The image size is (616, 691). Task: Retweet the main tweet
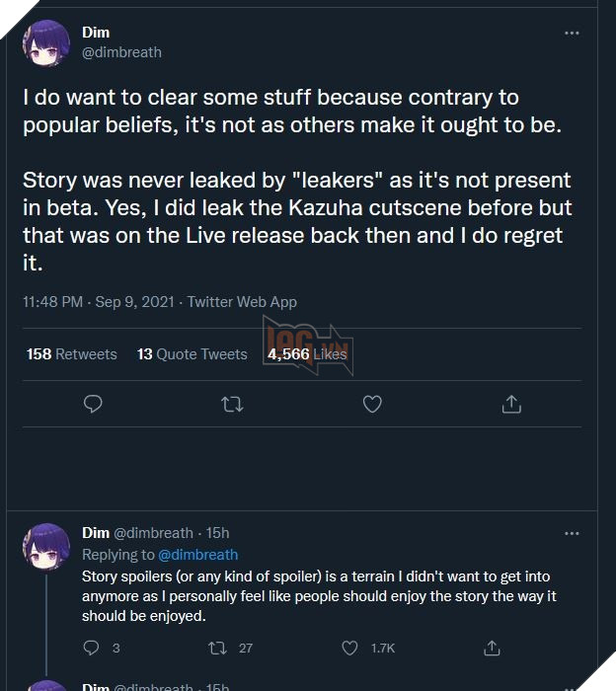coord(233,404)
